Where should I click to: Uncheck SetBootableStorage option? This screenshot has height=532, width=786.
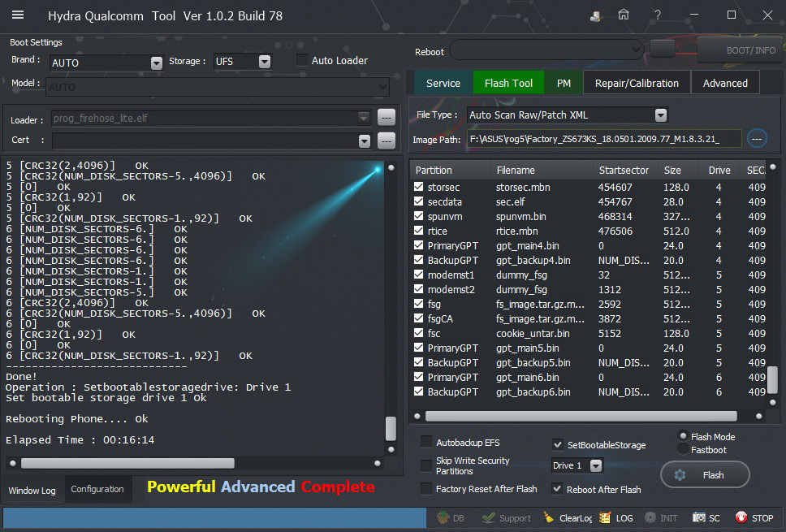(557, 444)
